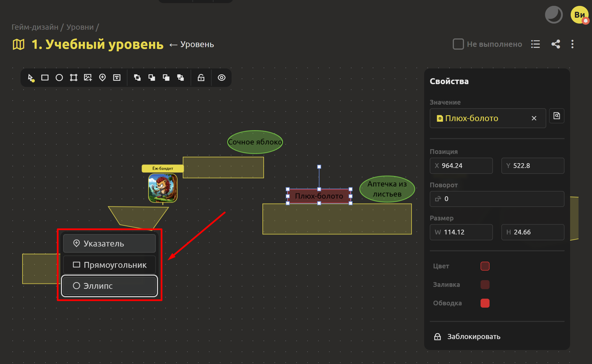Screen dimensions: 592x364
Task: Check the "Не выполнено" checkbox
Action: (458, 44)
